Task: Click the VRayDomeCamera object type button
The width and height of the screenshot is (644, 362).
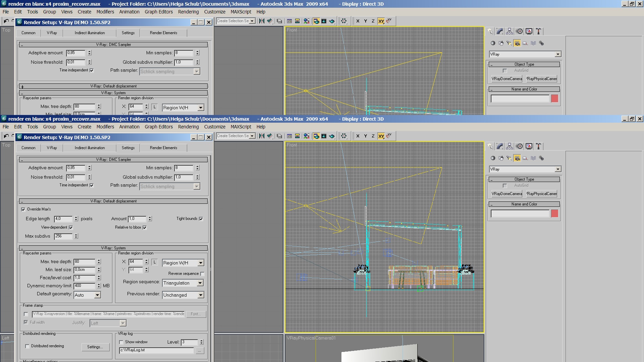Action: pos(506,194)
